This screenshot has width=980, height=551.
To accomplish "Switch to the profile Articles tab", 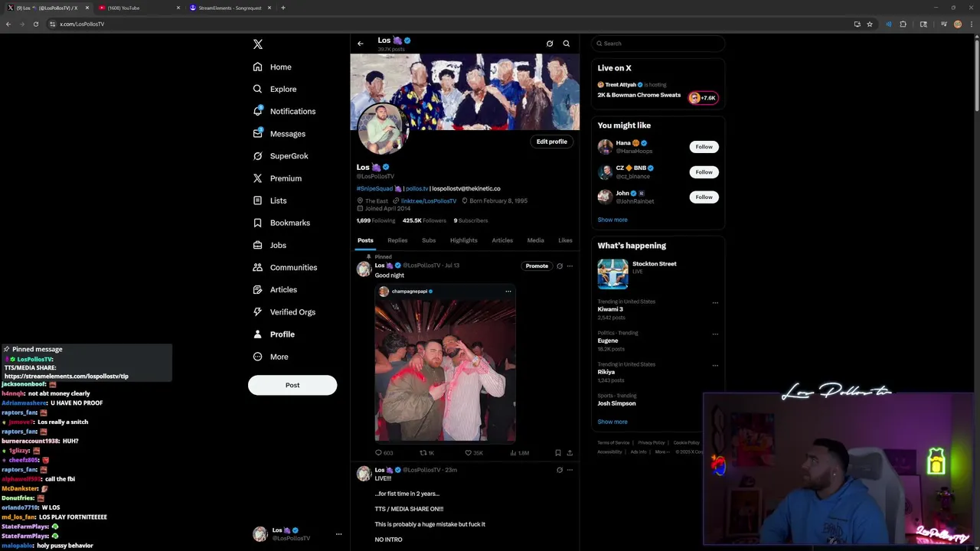I will (502, 240).
